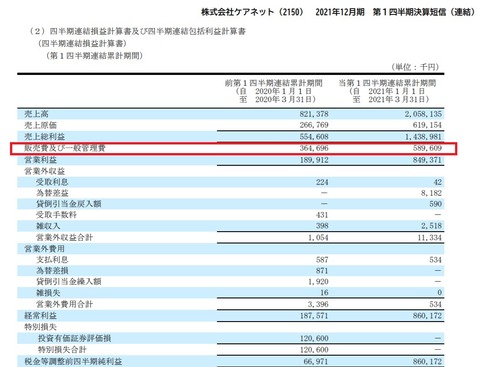
Task: Click allowance provision value 1,920
Action: pos(318,282)
